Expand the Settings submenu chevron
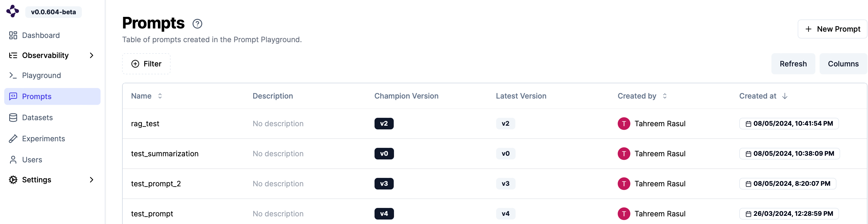Screen dimensions: 868x224 [x=91, y=180]
